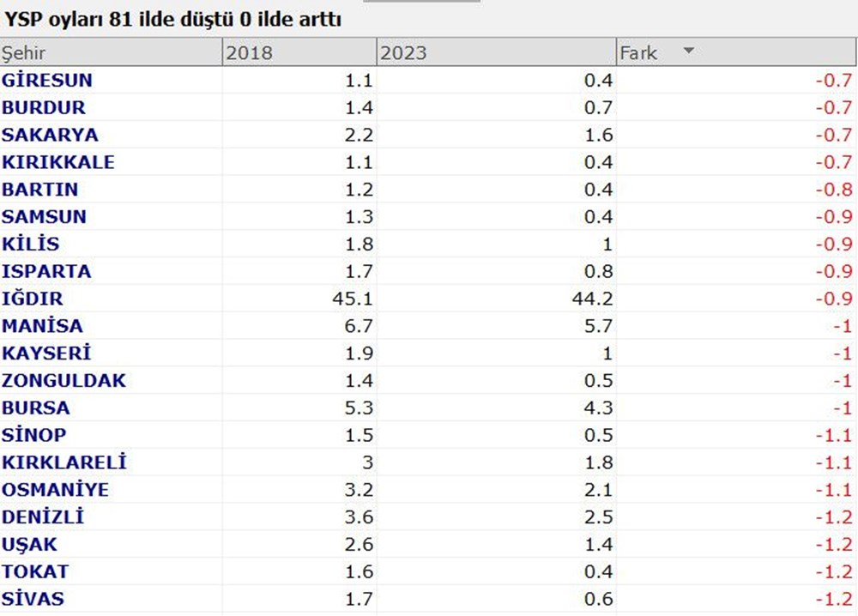858x616 pixels.
Task: Open the KIRIKKALE entry
Action: pyautogui.click(x=58, y=163)
